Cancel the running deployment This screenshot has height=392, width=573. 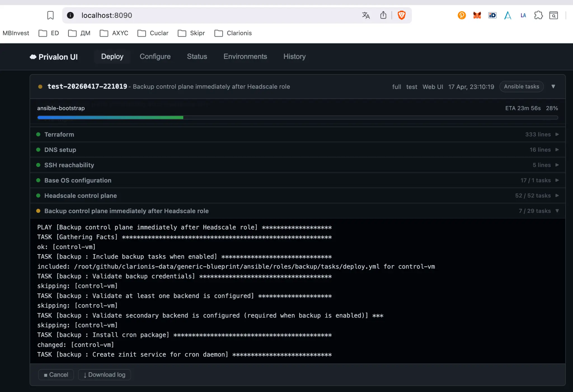point(56,374)
